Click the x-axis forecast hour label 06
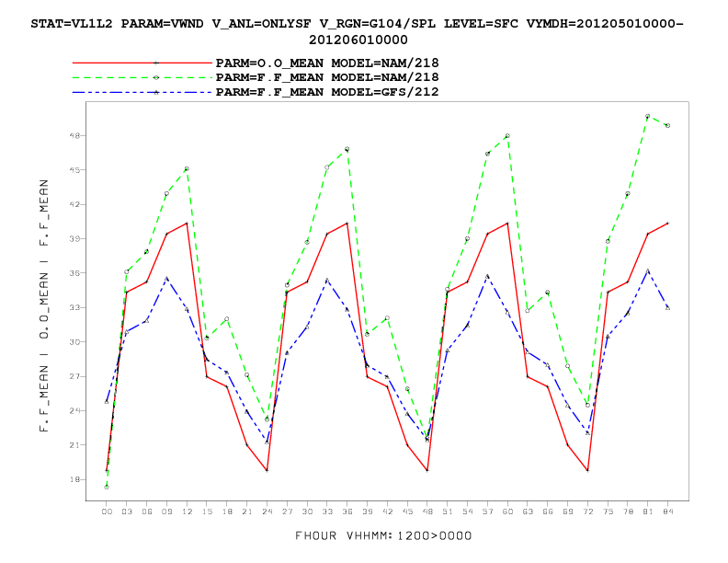 click(147, 511)
